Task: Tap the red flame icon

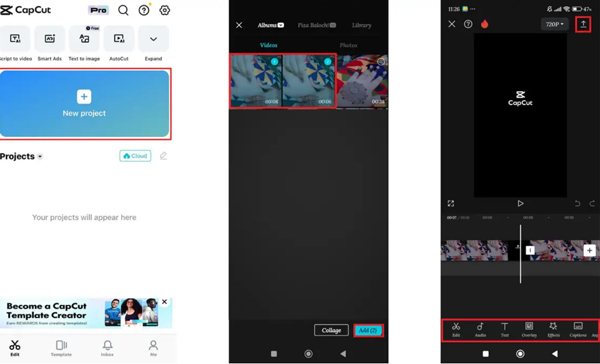Action: (484, 24)
